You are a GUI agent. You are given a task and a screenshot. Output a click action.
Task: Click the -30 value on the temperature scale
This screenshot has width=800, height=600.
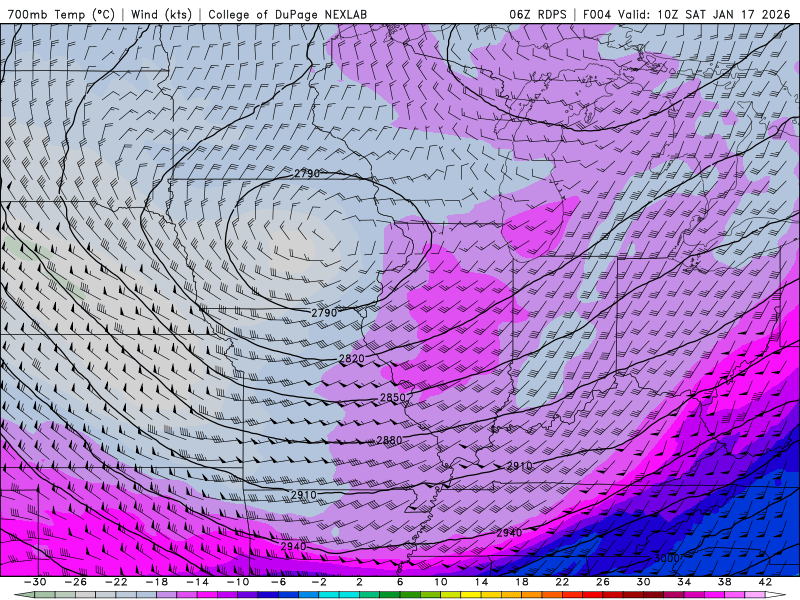click(x=35, y=582)
